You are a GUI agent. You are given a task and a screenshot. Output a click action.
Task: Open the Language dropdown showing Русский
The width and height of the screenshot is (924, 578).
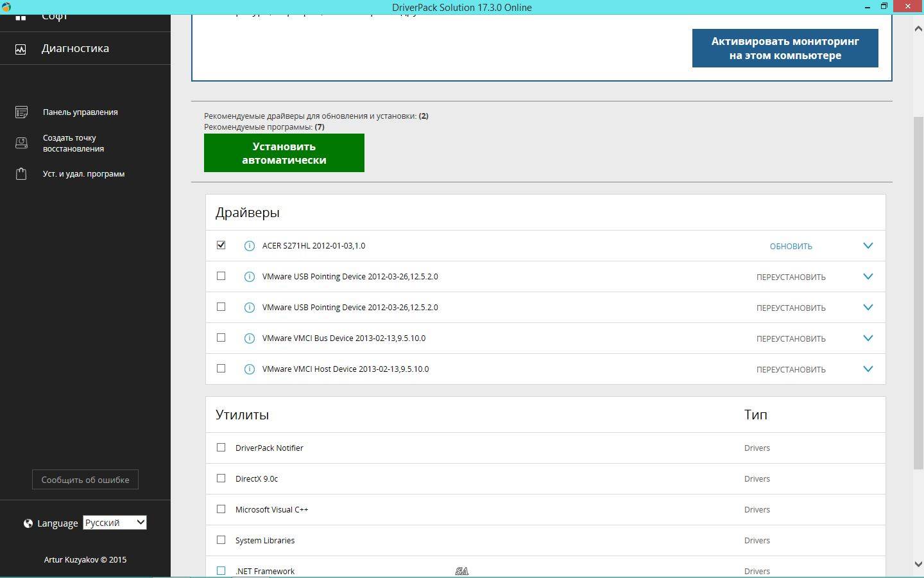pyautogui.click(x=115, y=523)
